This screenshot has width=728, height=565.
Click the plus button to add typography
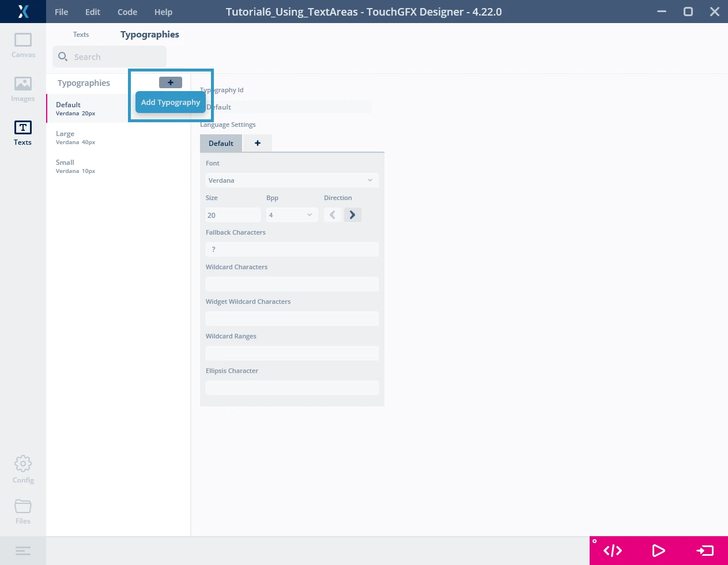[x=171, y=82]
